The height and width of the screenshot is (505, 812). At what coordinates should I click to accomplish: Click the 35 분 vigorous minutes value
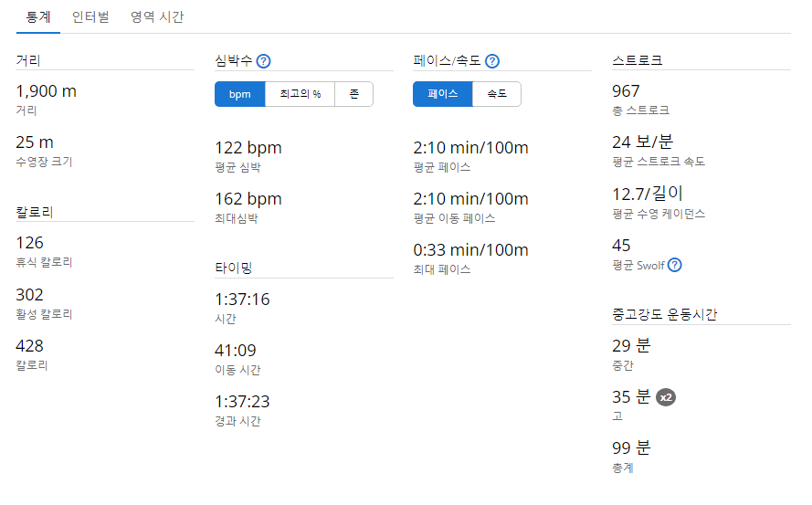tap(631, 396)
